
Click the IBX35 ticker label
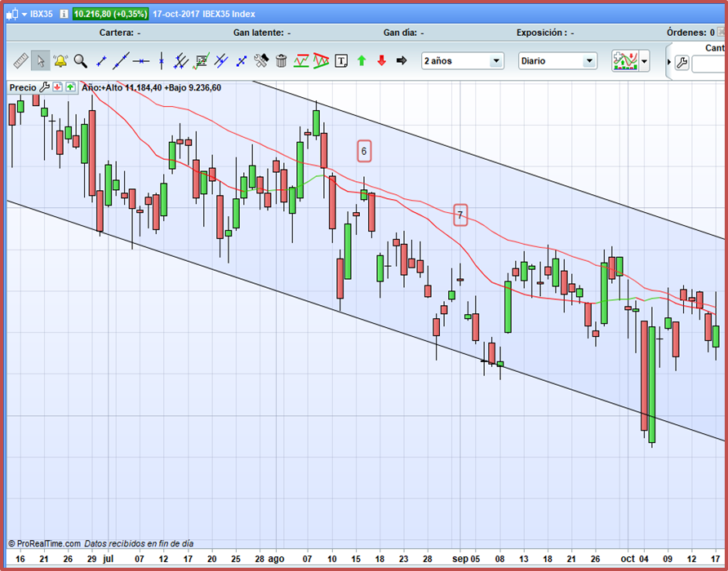42,14
